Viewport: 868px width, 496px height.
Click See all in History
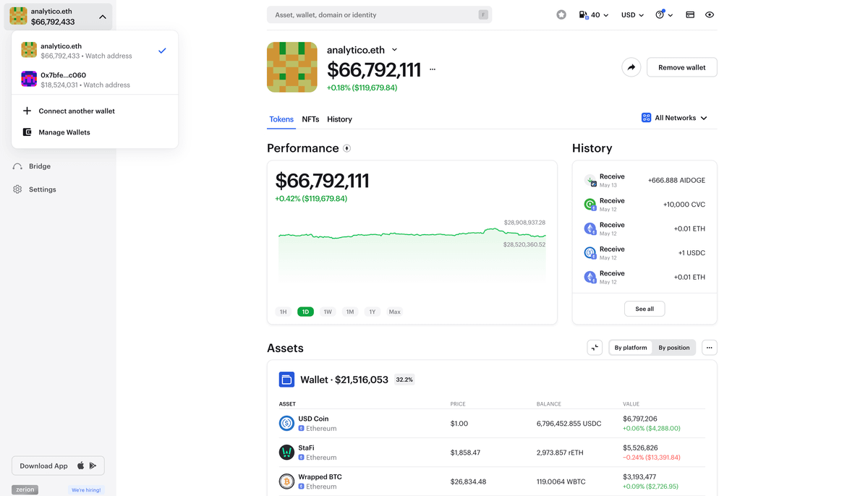click(x=644, y=309)
